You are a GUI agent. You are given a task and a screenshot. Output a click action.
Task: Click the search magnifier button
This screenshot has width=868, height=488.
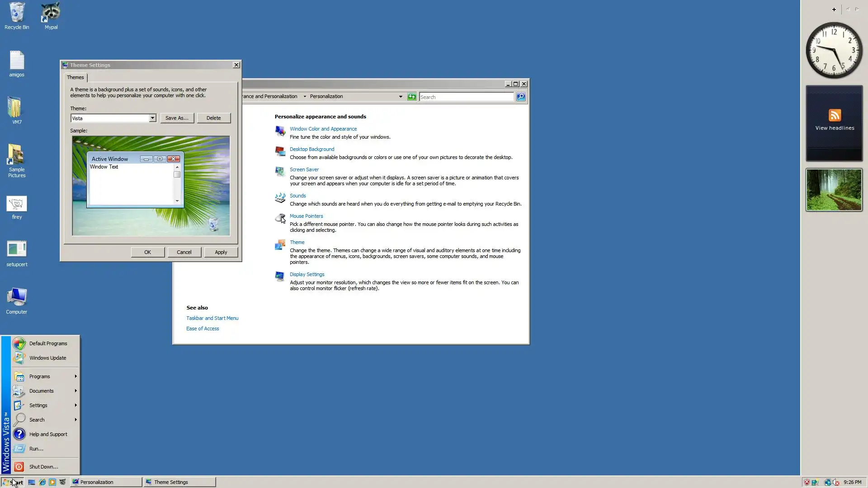(x=521, y=97)
